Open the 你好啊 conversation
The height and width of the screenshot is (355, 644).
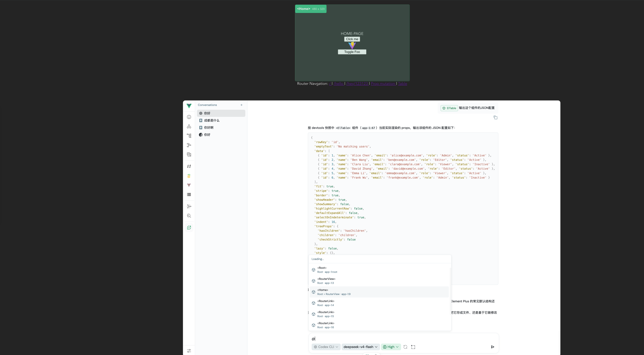(x=221, y=128)
